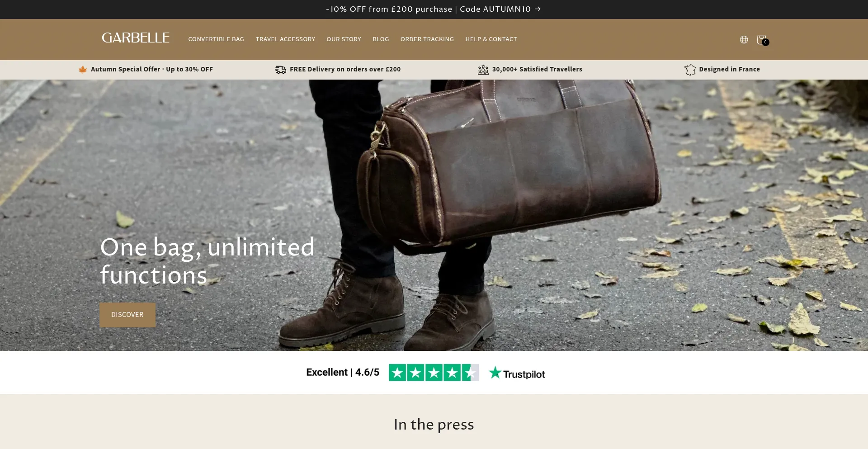
Task: Click the arrow in the promo banner
Action: 538,9
